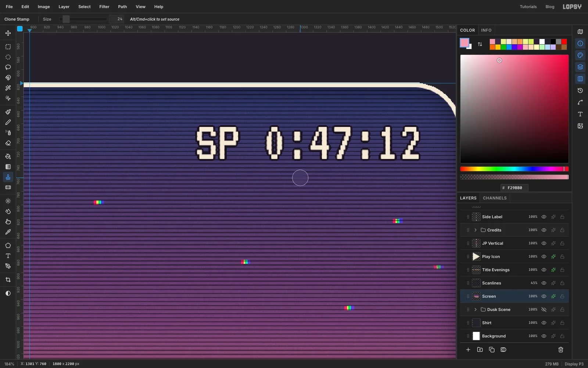Lock the Screen layer
The height and width of the screenshot is (368, 588).
(562, 296)
